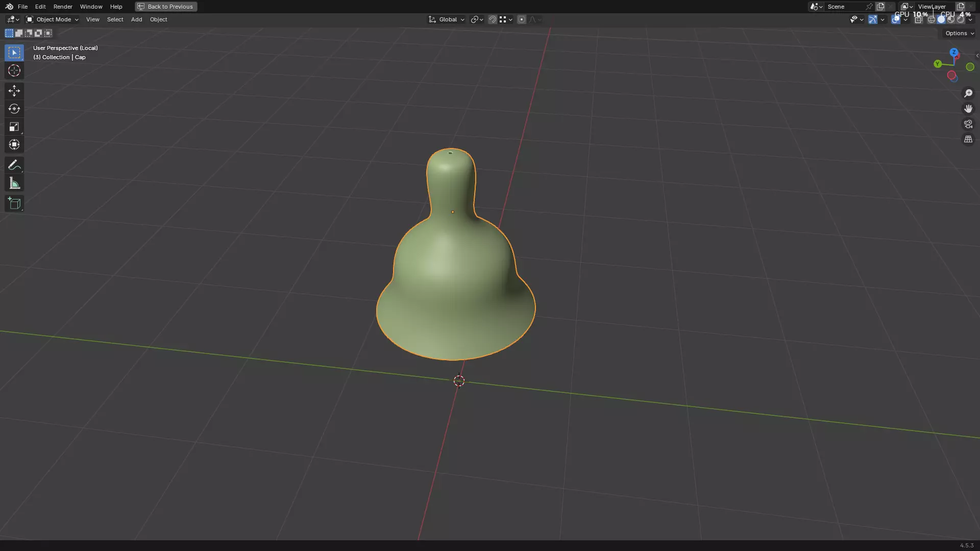Set selection mode to Set New
980x551 pixels.
tap(9, 33)
